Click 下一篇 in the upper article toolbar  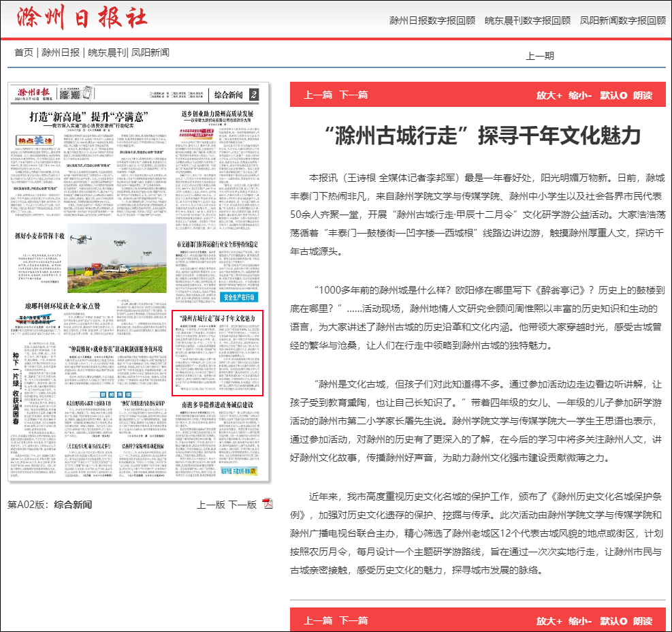coord(353,95)
